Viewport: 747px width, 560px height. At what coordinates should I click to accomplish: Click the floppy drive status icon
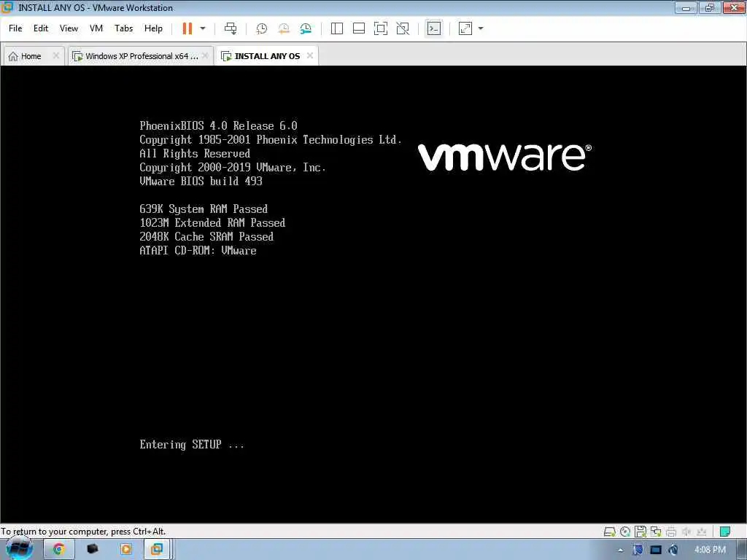[x=640, y=532]
